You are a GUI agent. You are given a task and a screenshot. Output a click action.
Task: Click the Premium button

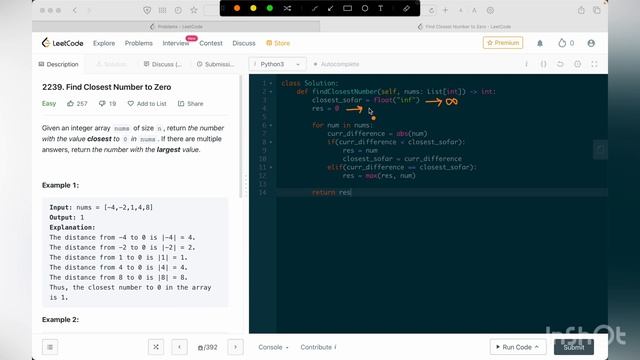[503, 43]
